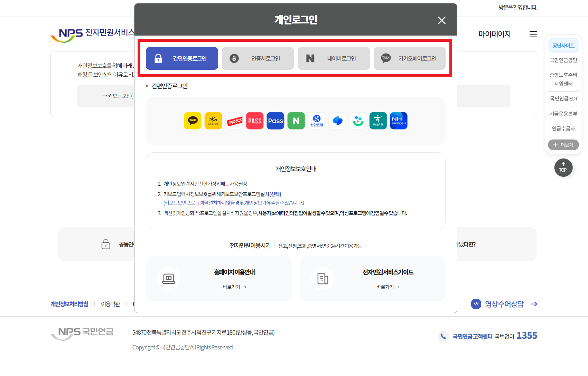
Task: Switch to the 카카오페이로그인 tab
Action: (410, 58)
